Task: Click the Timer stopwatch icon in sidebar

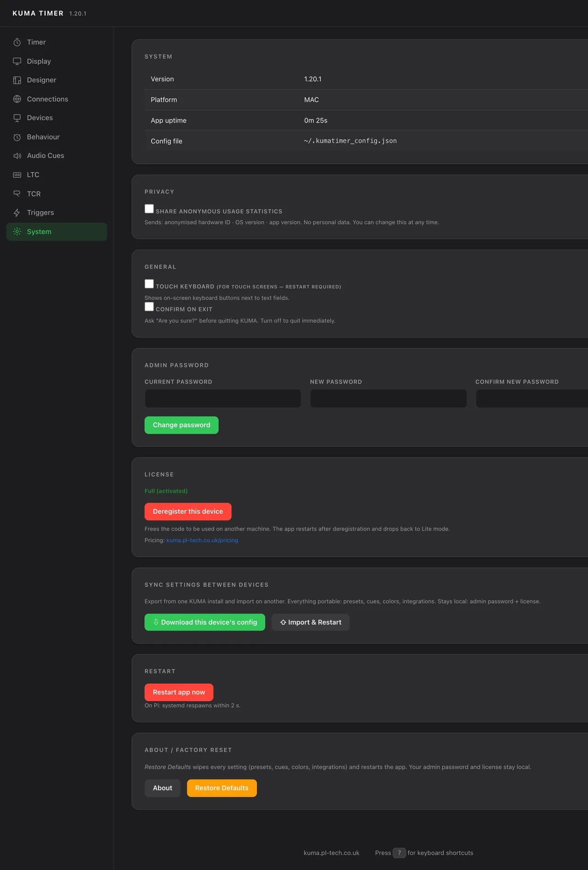Action: (x=17, y=42)
